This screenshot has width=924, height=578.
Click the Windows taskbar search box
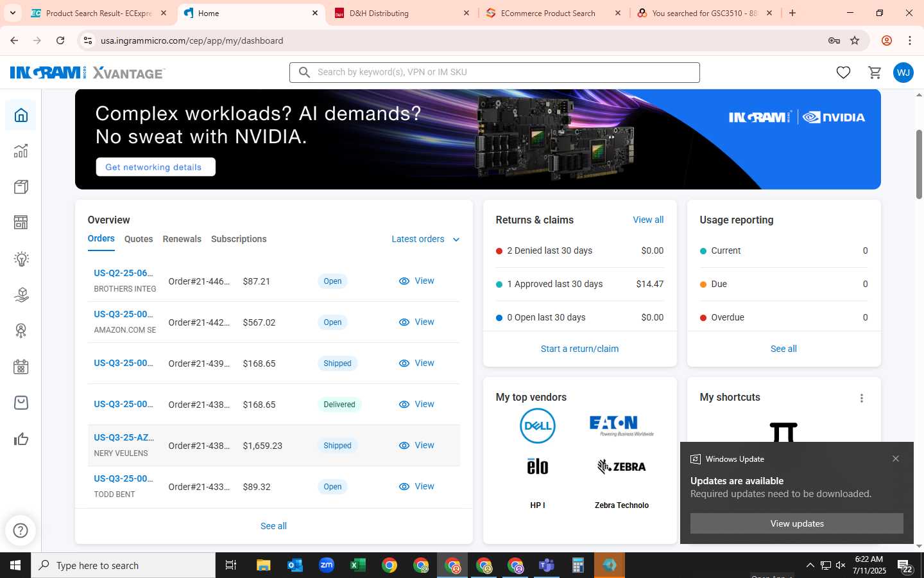123,565
